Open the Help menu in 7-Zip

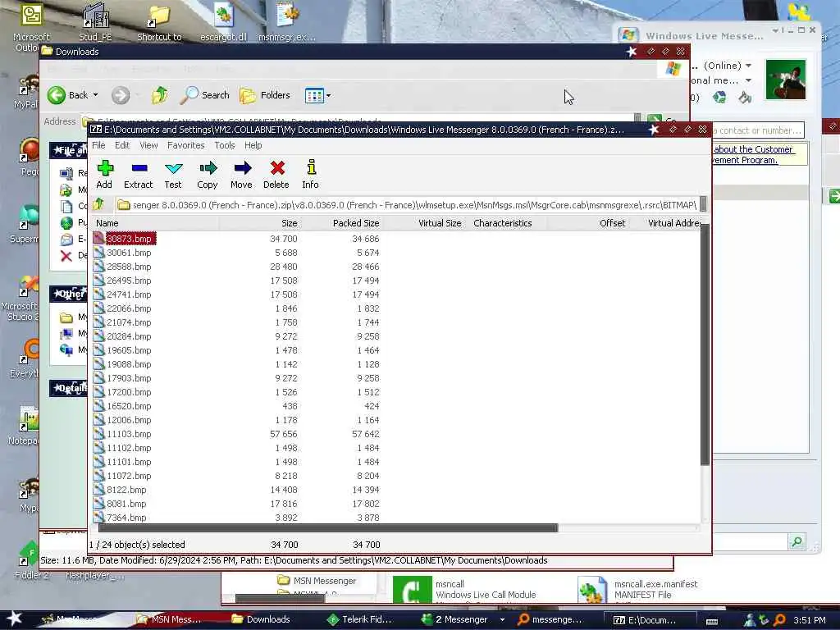click(253, 145)
